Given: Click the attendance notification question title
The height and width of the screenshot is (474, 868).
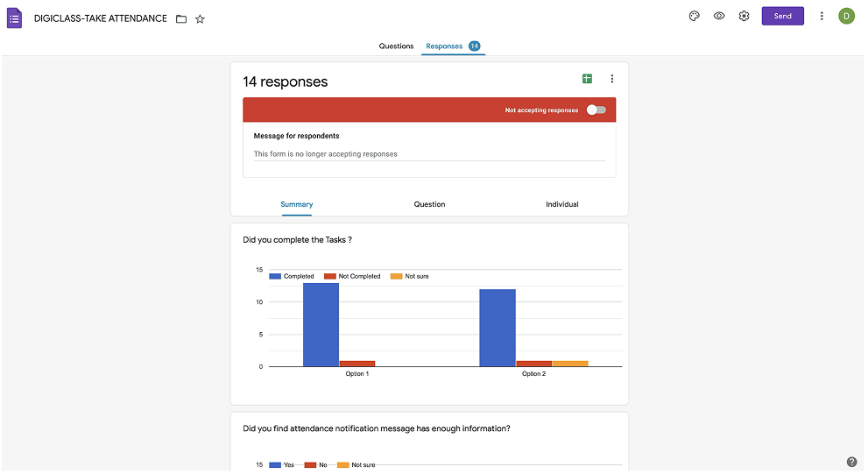Looking at the screenshot, I should click(x=377, y=428).
